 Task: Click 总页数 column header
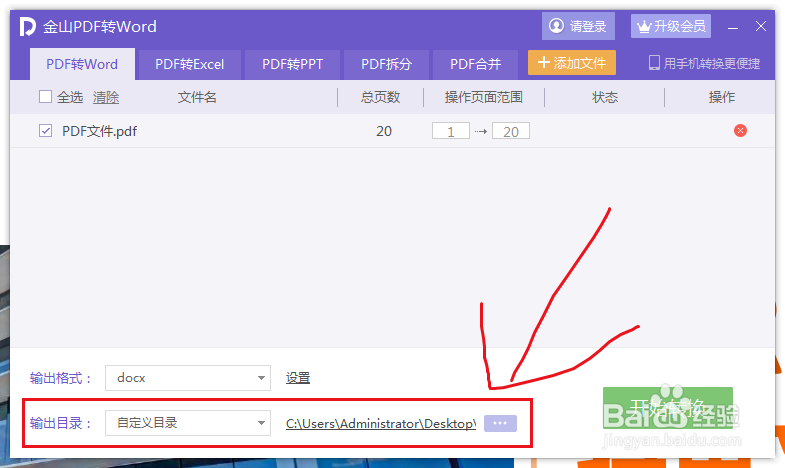pyautogui.click(x=380, y=97)
